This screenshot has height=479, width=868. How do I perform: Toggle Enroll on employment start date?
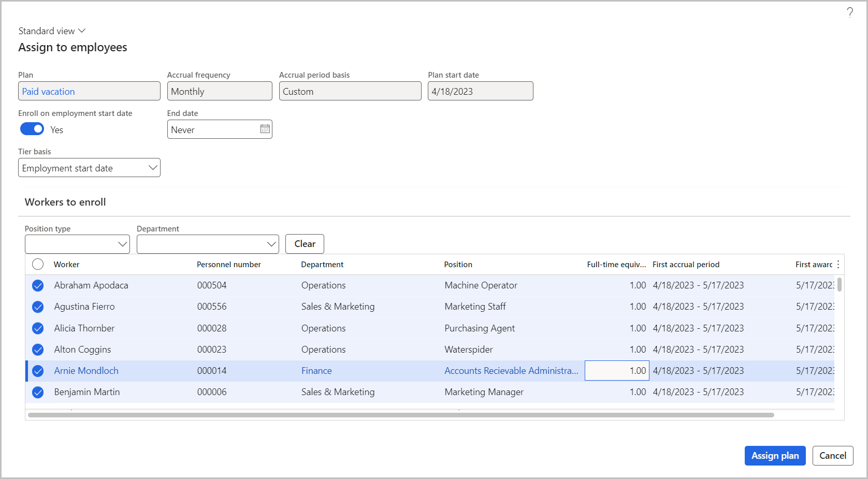point(32,129)
